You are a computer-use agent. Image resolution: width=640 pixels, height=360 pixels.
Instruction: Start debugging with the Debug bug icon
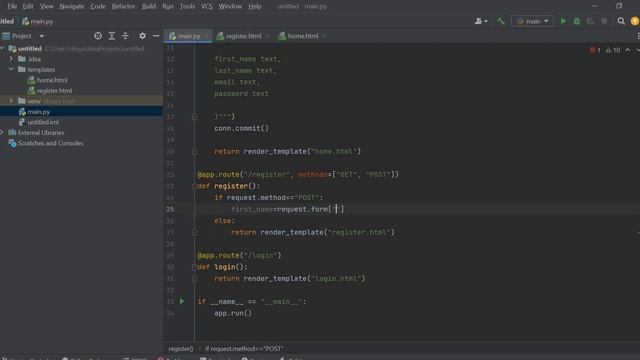pos(577,21)
